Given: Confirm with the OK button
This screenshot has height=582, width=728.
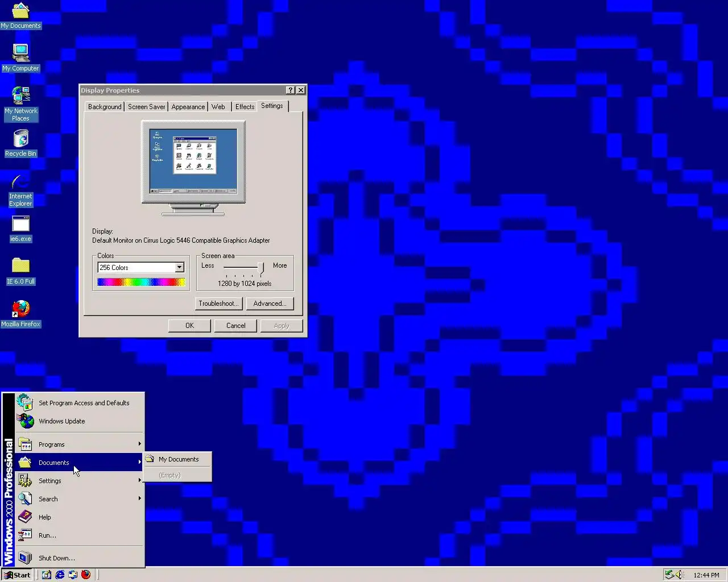Looking at the screenshot, I should click(x=189, y=326).
